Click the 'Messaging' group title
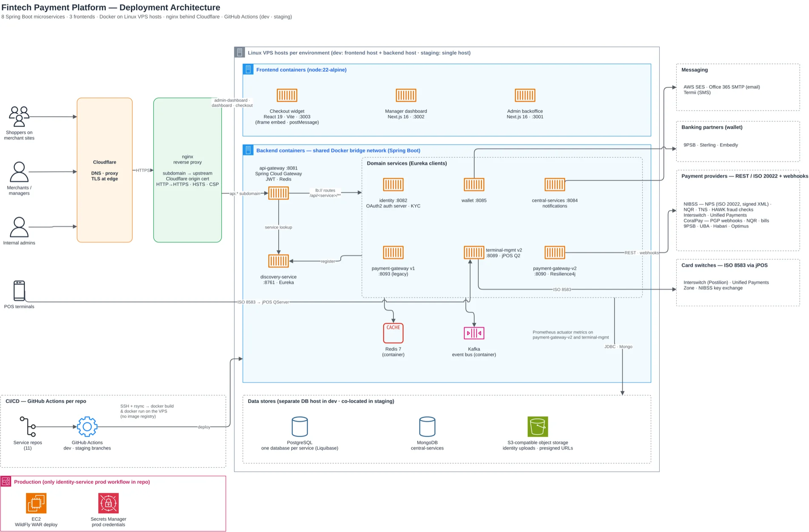This screenshot has width=809, height=532. (695, 70)
